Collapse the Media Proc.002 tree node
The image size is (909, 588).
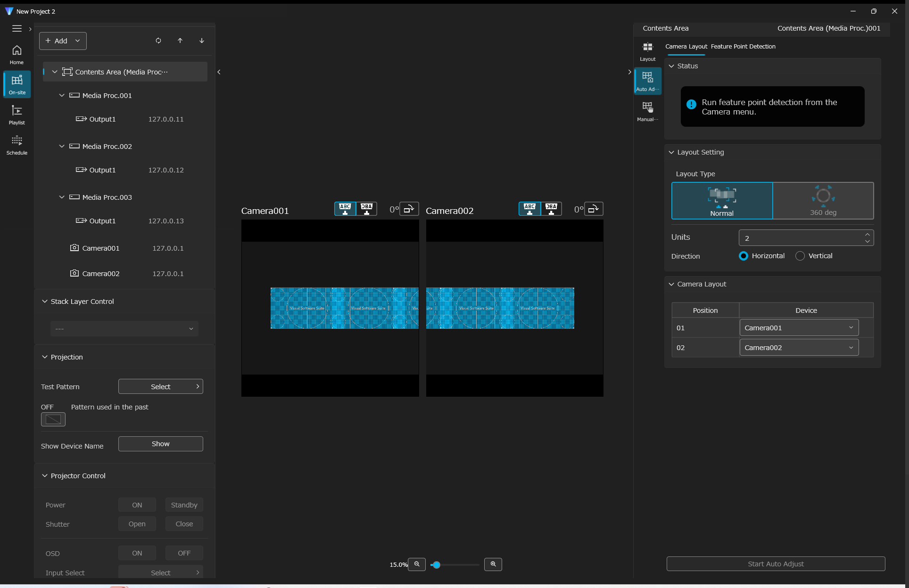tap(62, 147)
